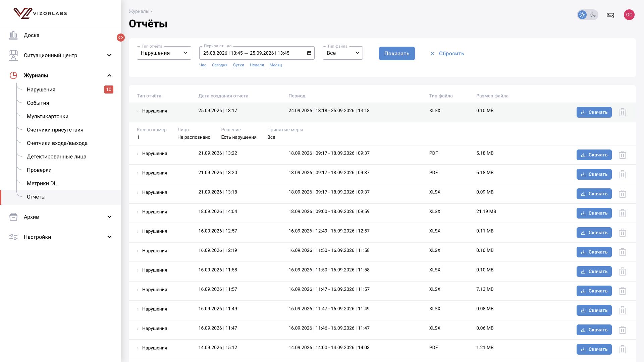Collapse sidebar with red arrow button
Image resolution: width=644 pixels, height=362 pixels.
pos(121,38)
